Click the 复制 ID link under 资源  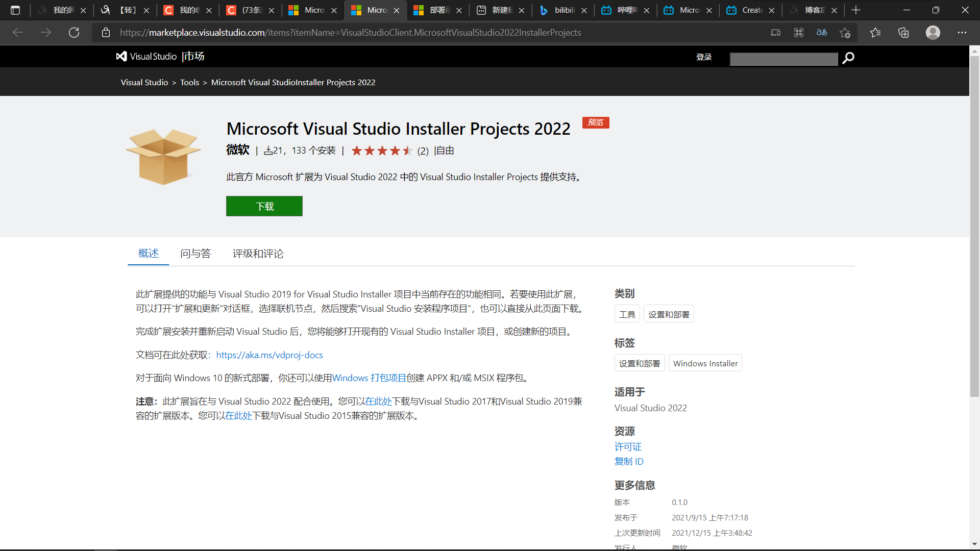point(629,461)
